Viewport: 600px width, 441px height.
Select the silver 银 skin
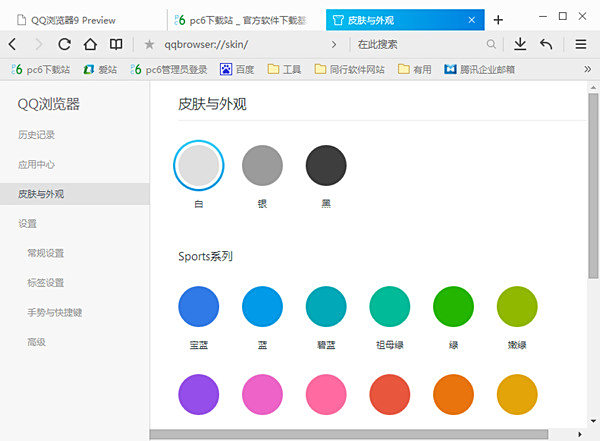tap(262, 165)
